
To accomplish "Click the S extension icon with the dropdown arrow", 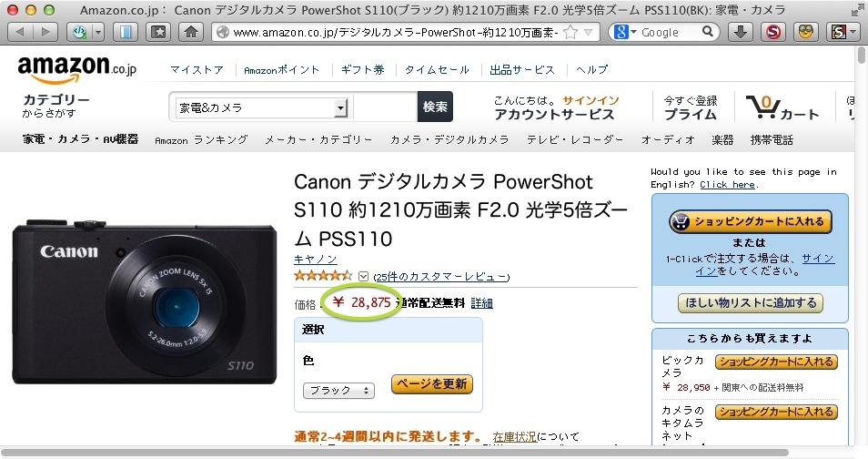I will [x=843, y=32].
